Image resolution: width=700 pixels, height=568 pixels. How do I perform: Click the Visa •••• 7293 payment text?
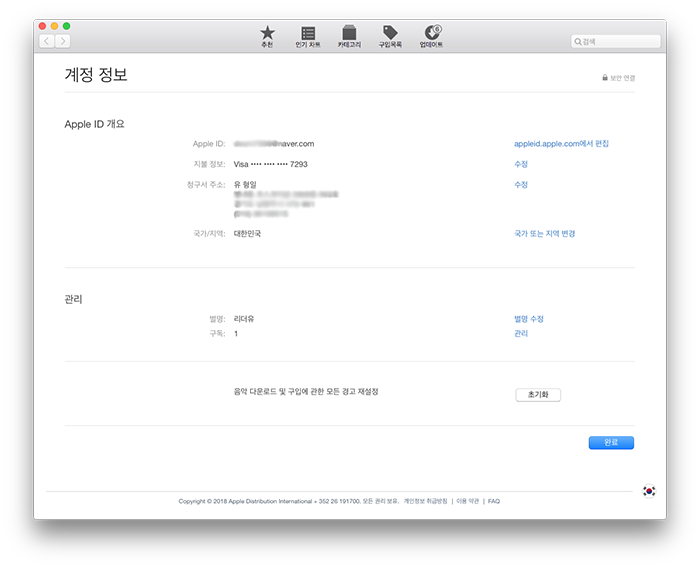point(271,164)
